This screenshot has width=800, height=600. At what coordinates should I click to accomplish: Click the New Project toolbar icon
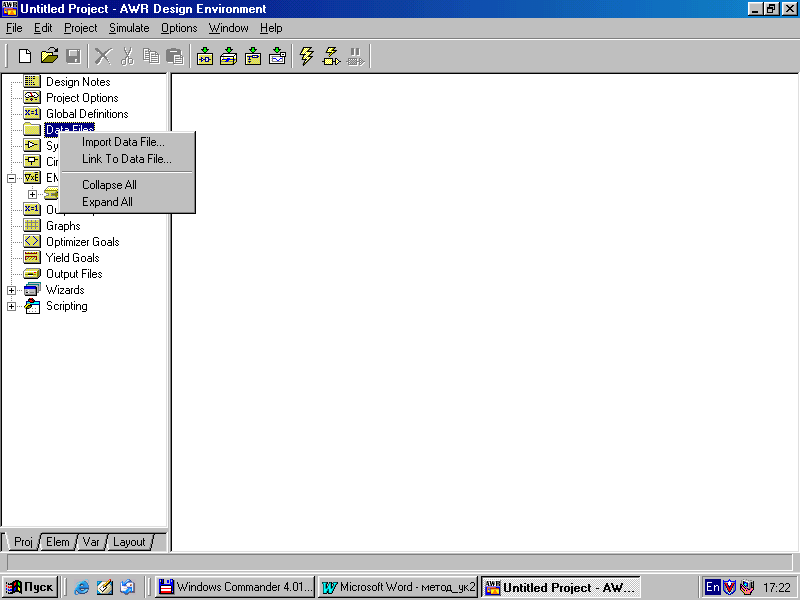pos(24,56)
